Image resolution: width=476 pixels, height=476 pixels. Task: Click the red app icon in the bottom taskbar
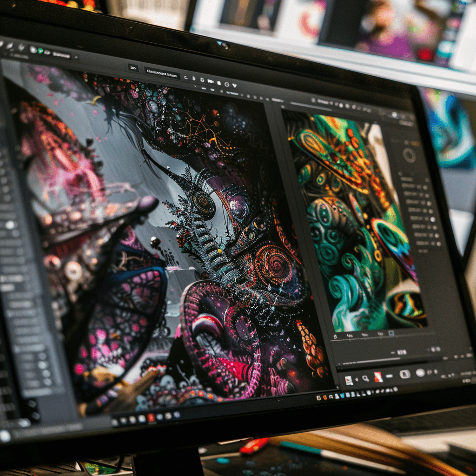(151, 418)
